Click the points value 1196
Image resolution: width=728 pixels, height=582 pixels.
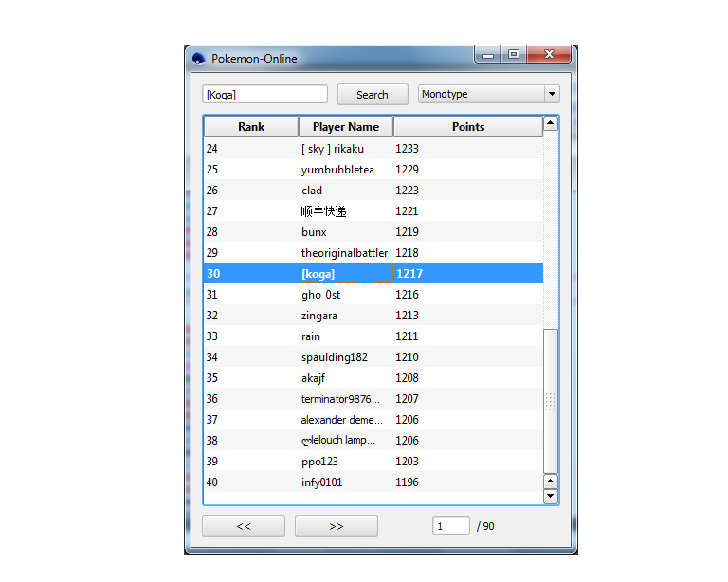407,482
